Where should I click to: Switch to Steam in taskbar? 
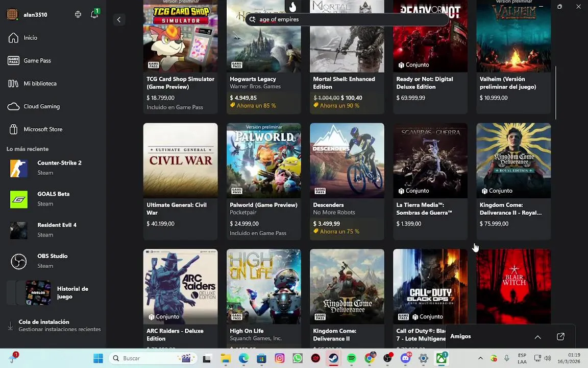click(x=333, y=358)
